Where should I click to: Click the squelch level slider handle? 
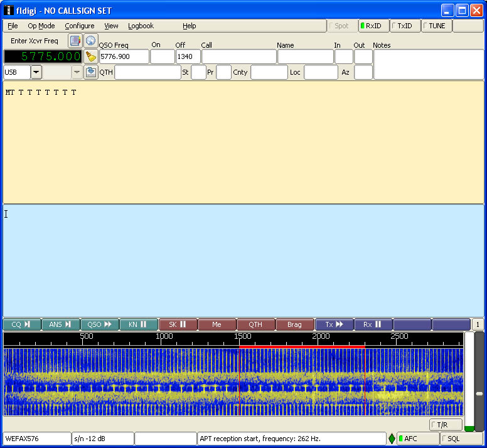tap(479, 393)
